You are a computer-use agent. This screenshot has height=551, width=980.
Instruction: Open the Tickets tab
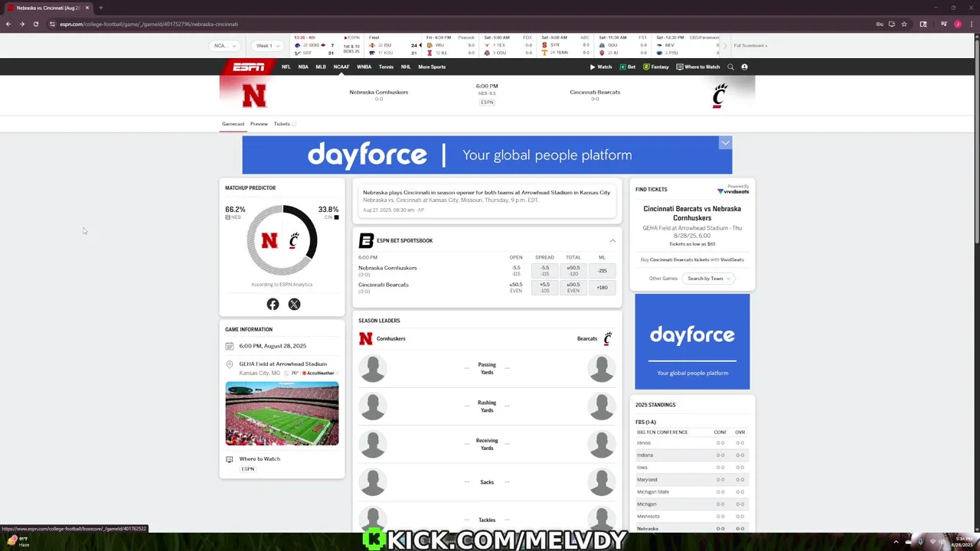point(284,124)
